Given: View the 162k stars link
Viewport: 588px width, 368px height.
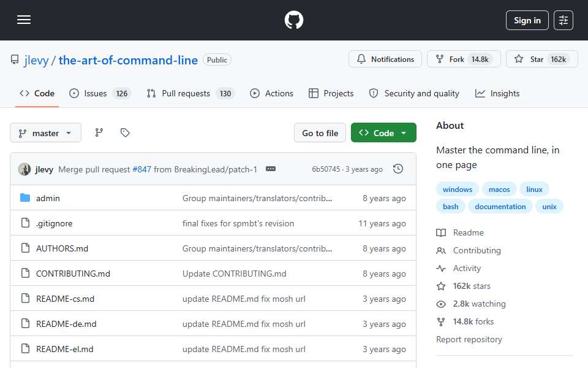Looking at the screenshot, I should pos(464,286).
